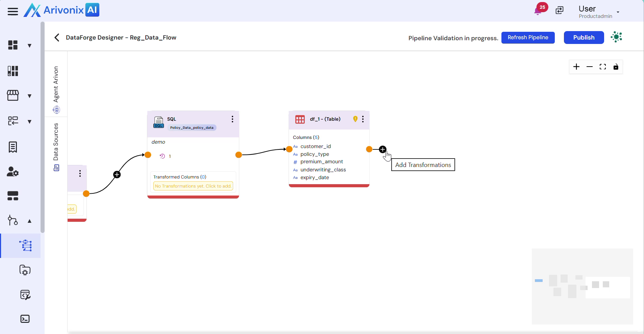Image resolution: width=644 pixels, height=334 pixels.
Task: Open the Agent Arivon side tab
Action: click(x=56, y=89)
